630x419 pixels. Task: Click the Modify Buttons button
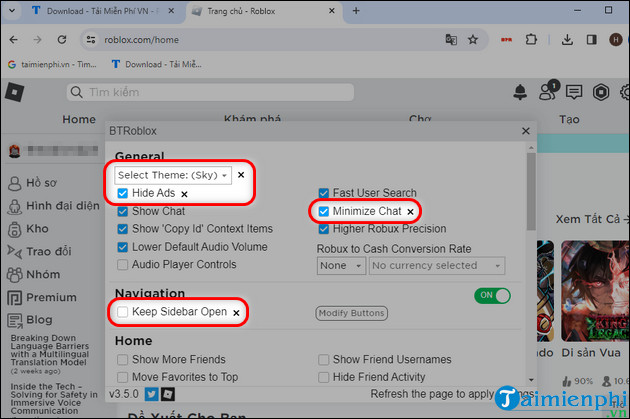(x=352, y=313)
